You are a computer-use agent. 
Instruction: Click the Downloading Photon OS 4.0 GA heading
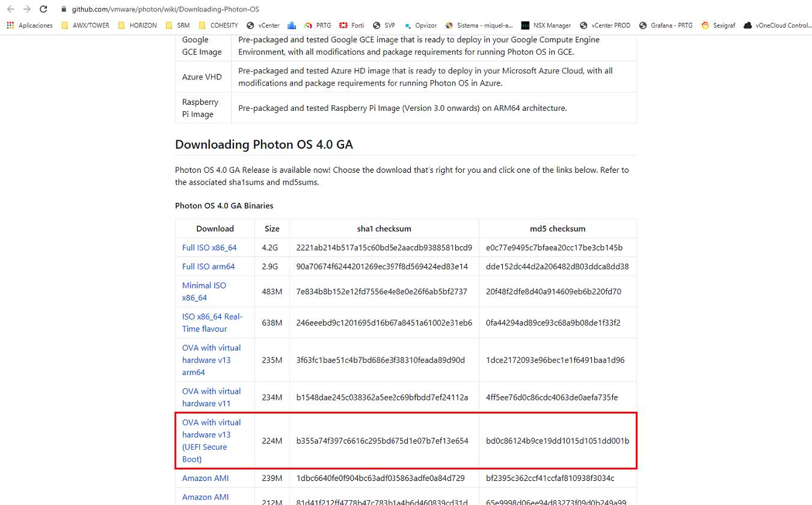pyautogui.click(x=264, y=144)
